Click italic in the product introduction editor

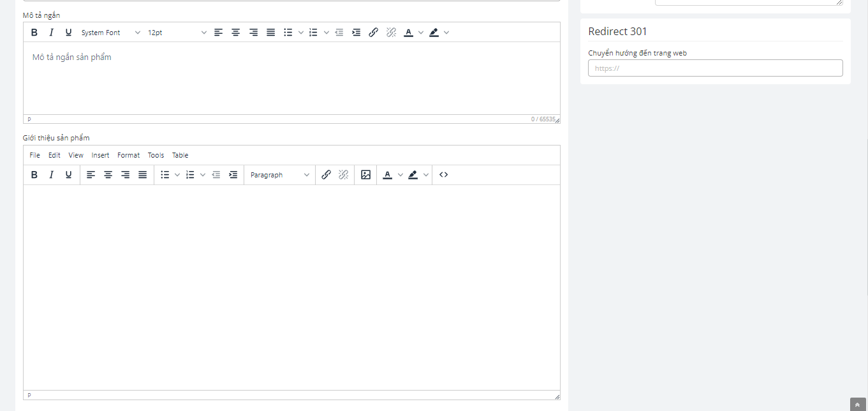pos(52,175)
